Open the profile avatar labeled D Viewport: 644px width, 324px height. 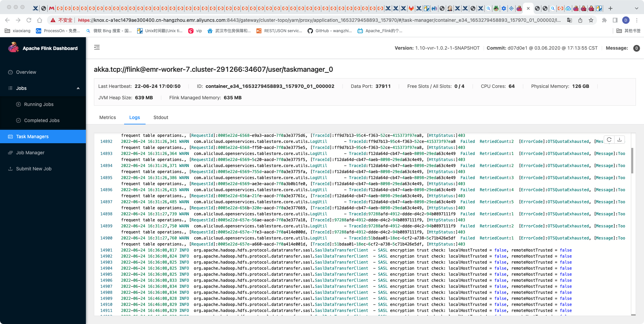[626, 20]
